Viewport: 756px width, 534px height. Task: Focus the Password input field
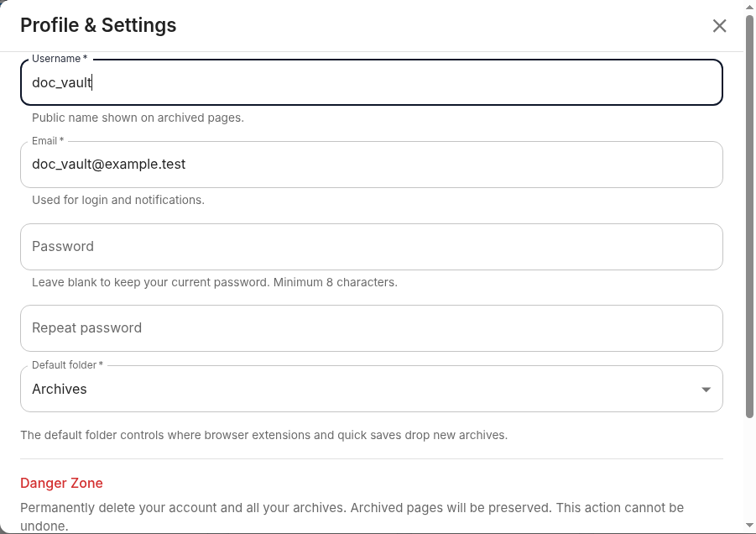tap(371, 247)
